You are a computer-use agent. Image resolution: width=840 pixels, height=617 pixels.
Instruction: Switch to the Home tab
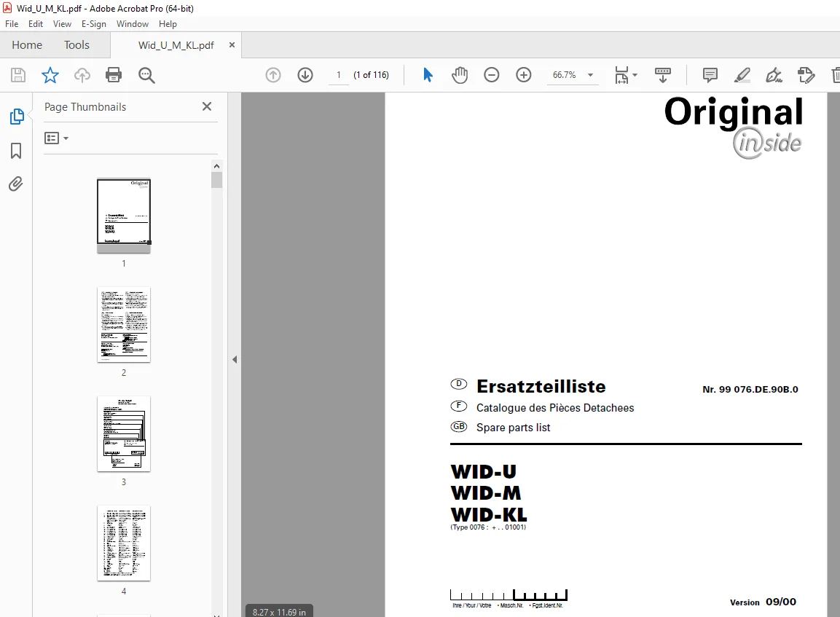[x=27, y=45]
